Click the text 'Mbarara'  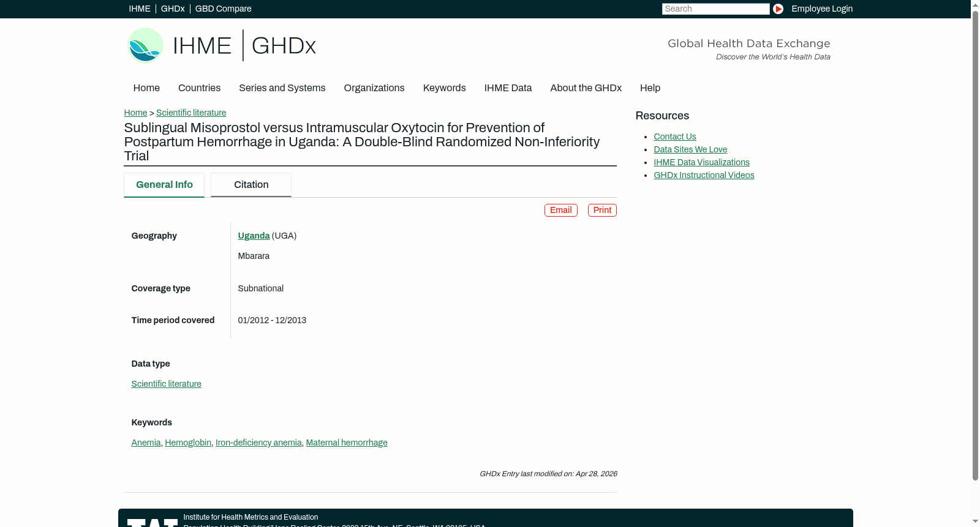click(x=254, y=256)
